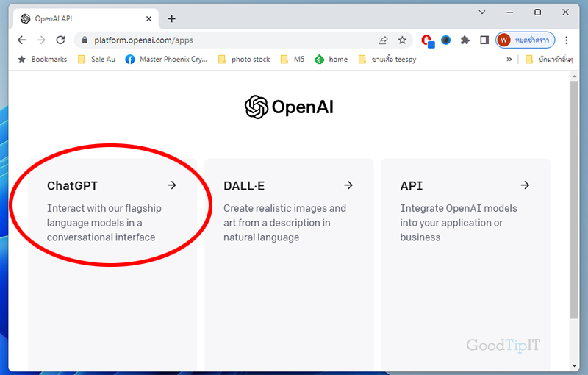Click the OpenAI logo

(x=289, y=107)
